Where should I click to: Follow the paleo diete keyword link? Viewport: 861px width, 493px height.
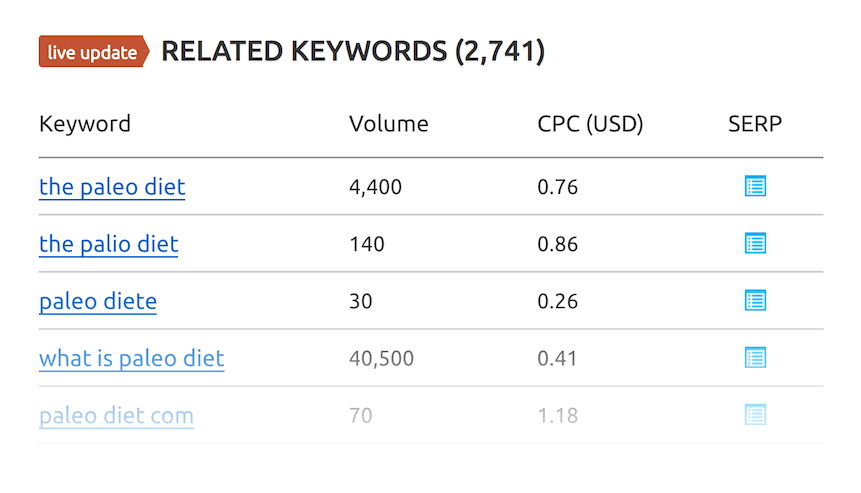coord(98,301)
